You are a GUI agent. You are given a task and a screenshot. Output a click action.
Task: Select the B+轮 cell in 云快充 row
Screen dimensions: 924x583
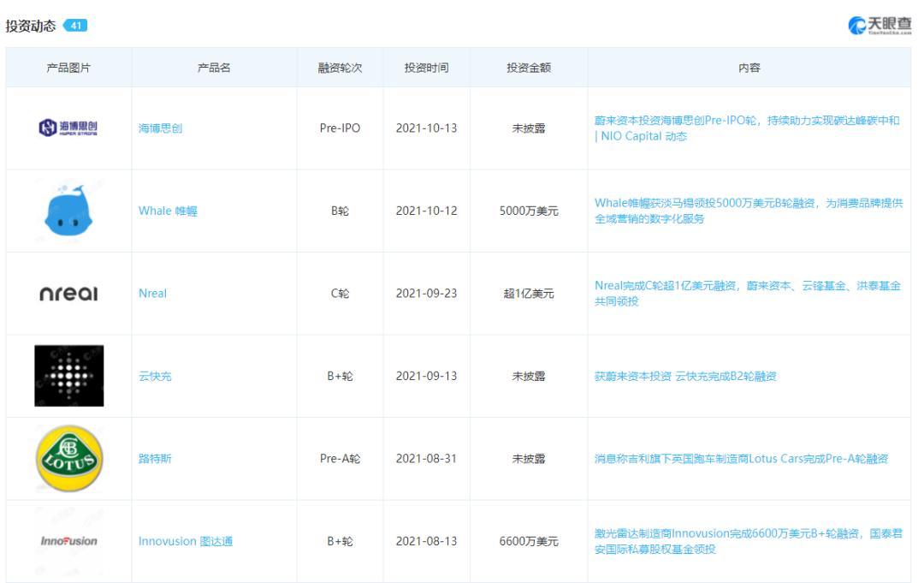pos(340,376)
